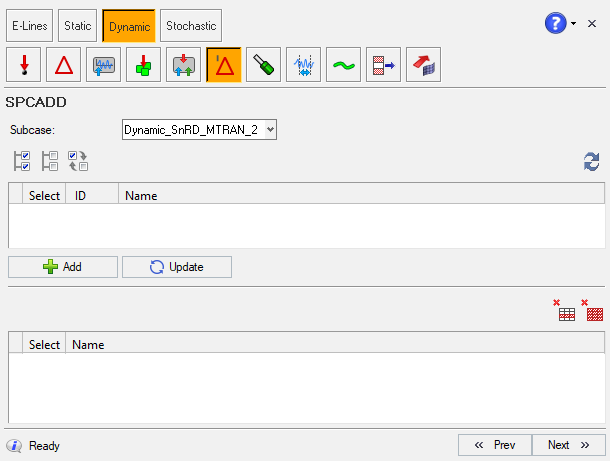Delete selected rows with the table X icon
Screen dimensions: 610x461
[563, 310]
